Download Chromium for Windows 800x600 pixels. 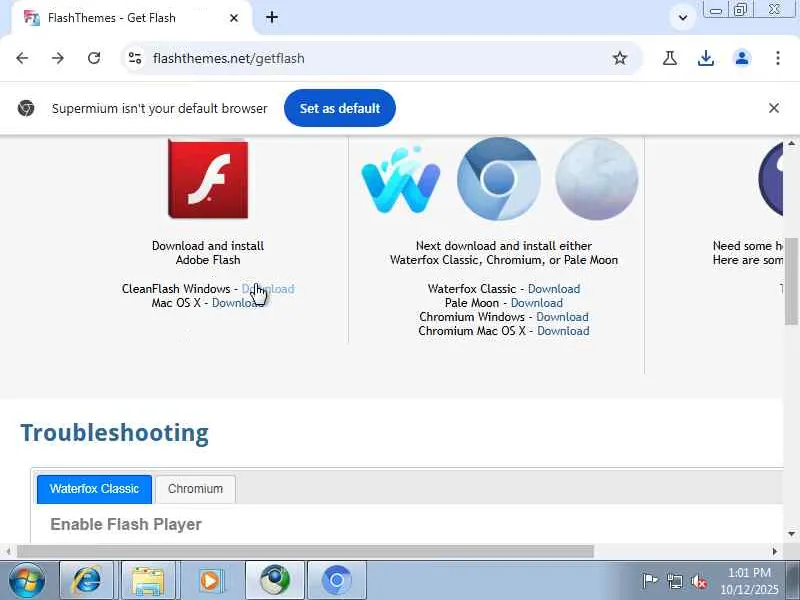[562, 317]
